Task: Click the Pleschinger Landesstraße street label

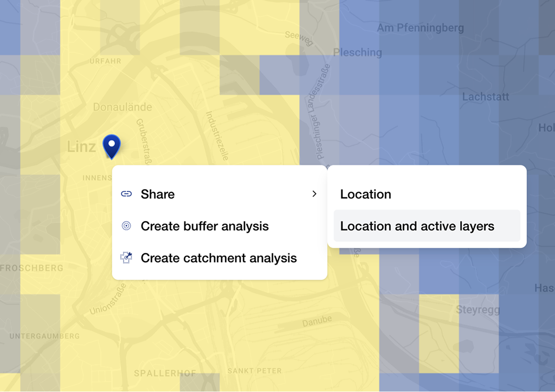Action: click(319, 111)
